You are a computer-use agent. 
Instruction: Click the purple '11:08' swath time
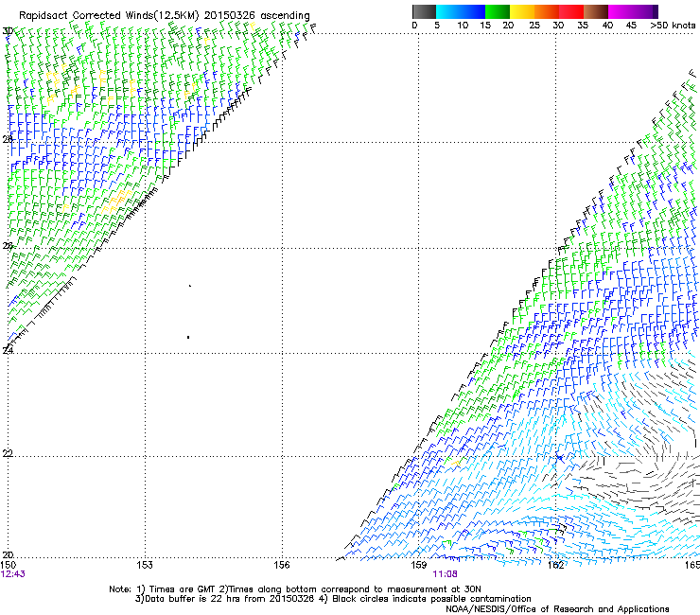(446, 574)
